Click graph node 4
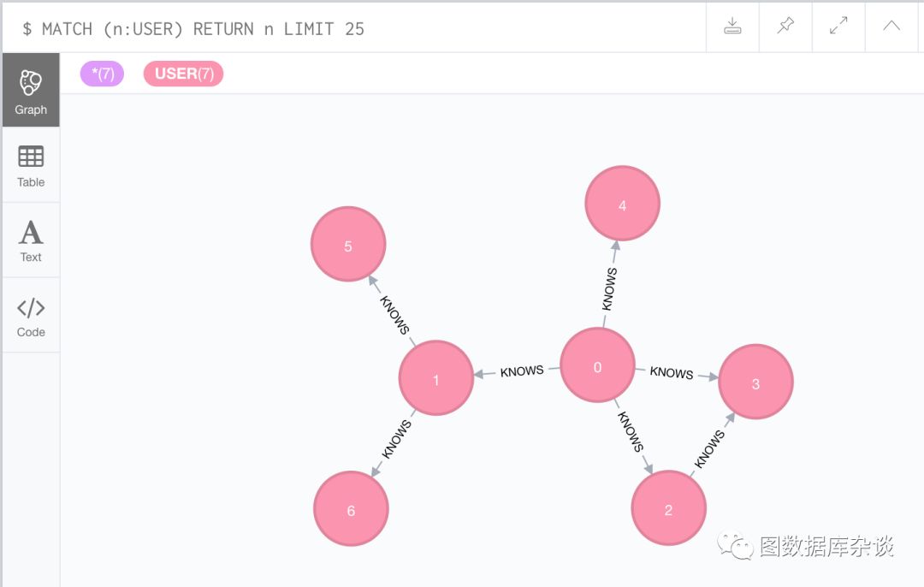 click(622, 204)
